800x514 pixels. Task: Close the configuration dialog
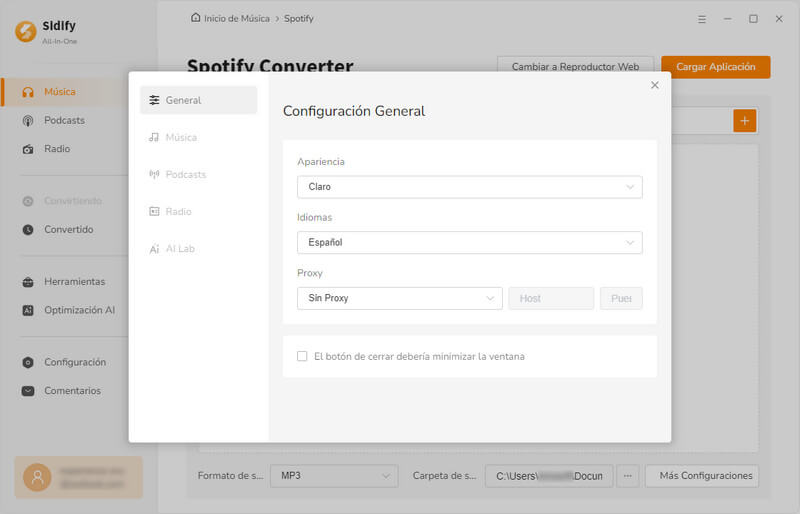coord(655,85)
